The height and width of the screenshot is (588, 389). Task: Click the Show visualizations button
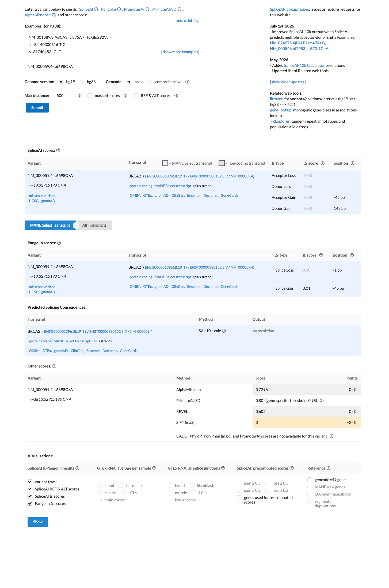38,522
